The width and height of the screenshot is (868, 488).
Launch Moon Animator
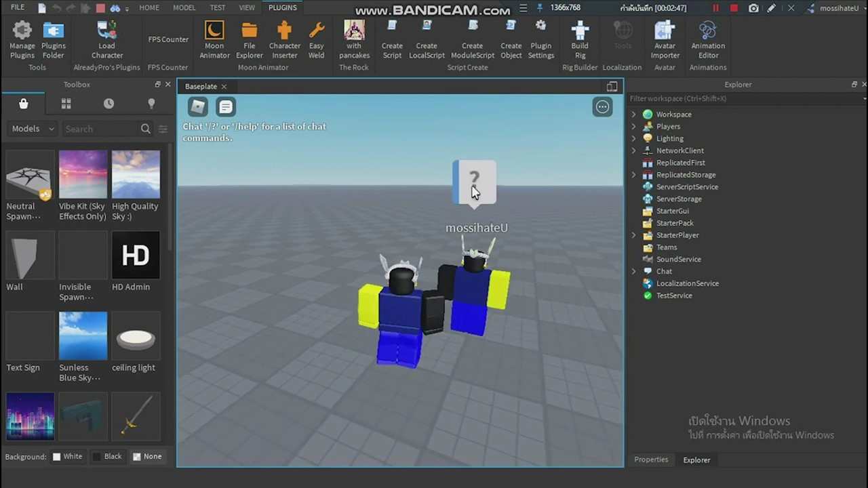pos(214,39)
